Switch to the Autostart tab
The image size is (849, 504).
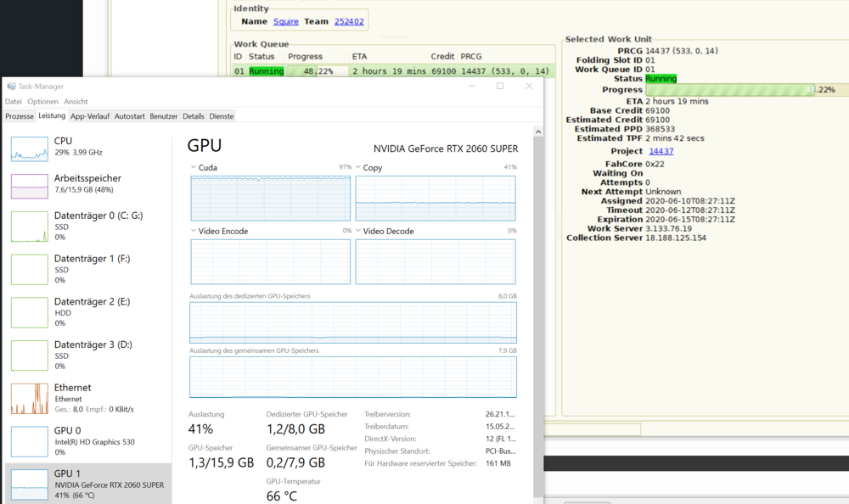point(130,115)
